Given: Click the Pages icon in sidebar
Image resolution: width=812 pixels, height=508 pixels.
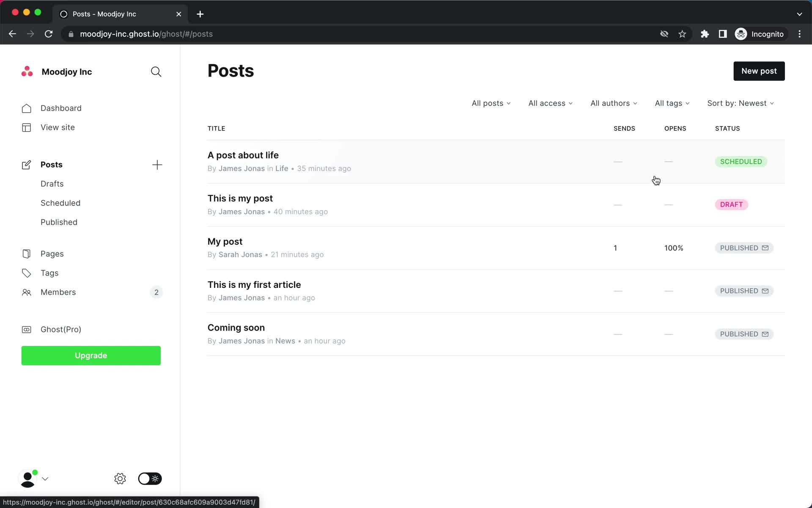Looking at the screenshot, I should [26, 254].
